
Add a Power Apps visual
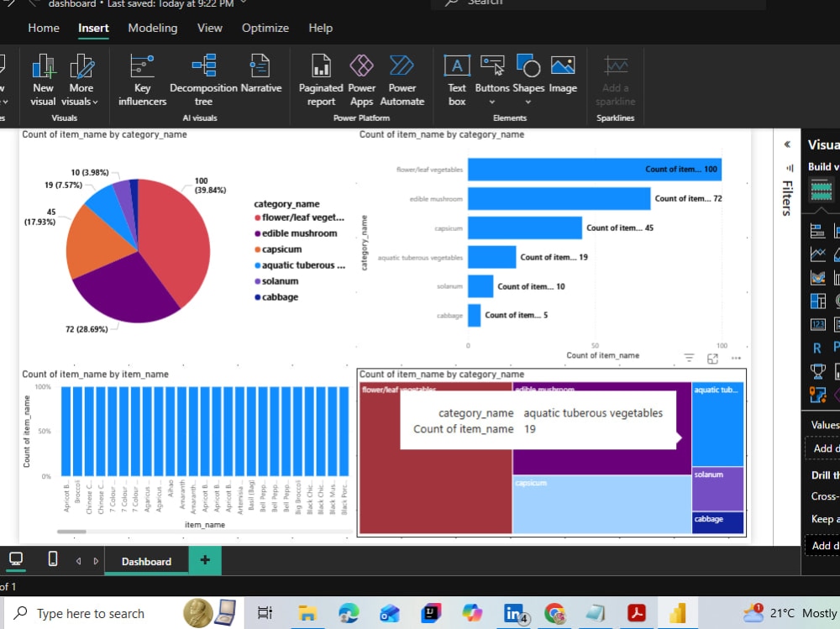(x=361, y=81)
